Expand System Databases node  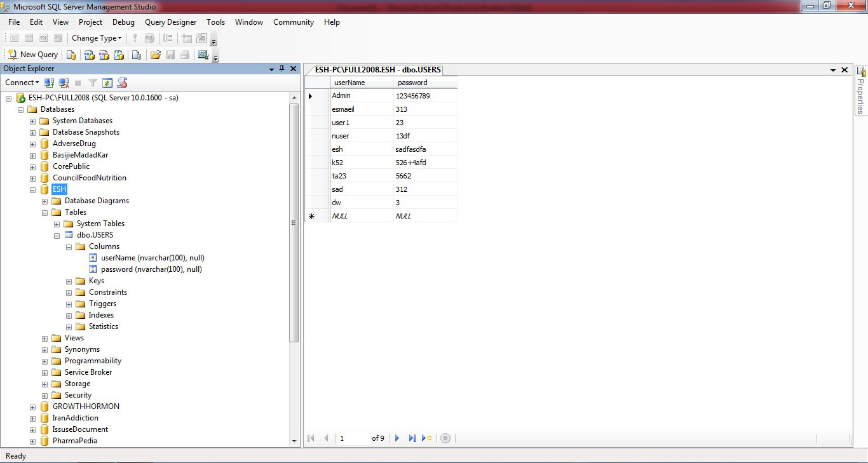[x=32, y=121]
